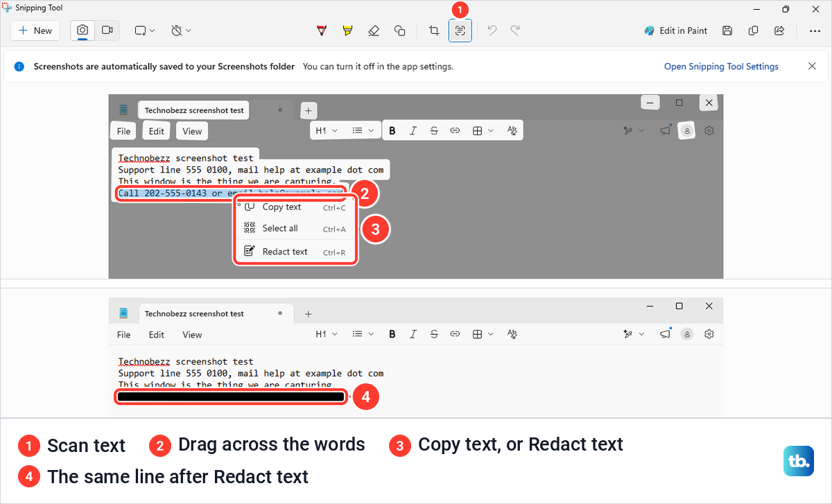Viewport: 832px width, 504px height.
Task: Select the red Ballpoint pen tool
Action: coord(322,31)
